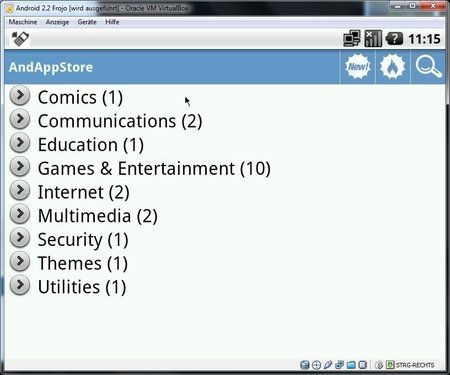Image resolution: width=450 pixels, height=375 pixels.
Task: Click the AndAppStore title text
Action: click(x=51, y=67)
